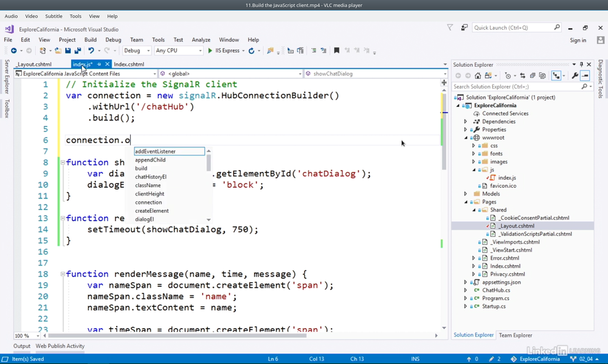The height and width of the screenshot is (364, 608).
Task: Click the Open File folder icon
Action: [58, 51]
